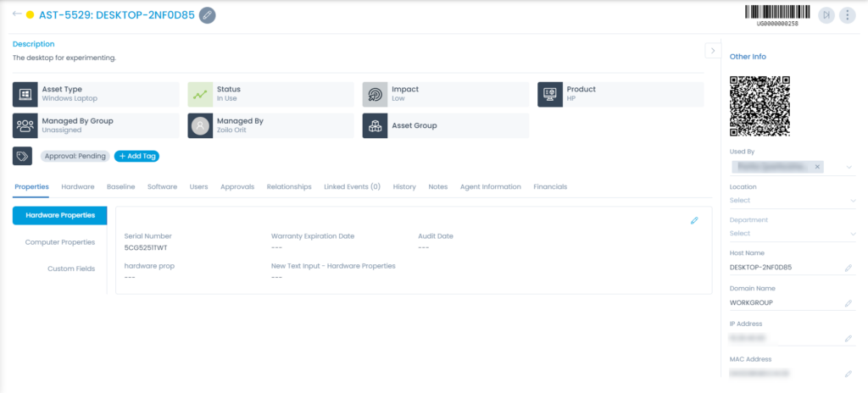Click the pencil icon beside asset title
The image size is (868, 393).
point(207,15)
